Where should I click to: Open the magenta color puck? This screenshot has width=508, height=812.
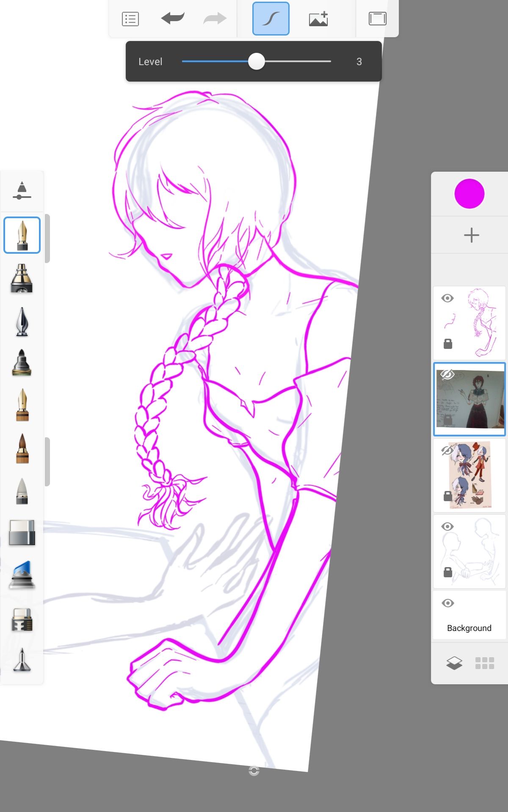(469, 194)
